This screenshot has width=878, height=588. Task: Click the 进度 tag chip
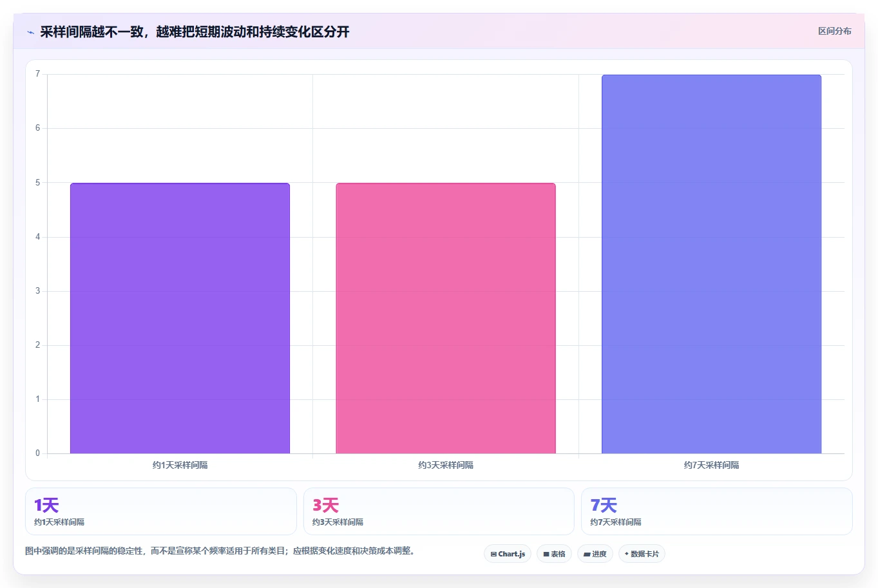point(595,554)
